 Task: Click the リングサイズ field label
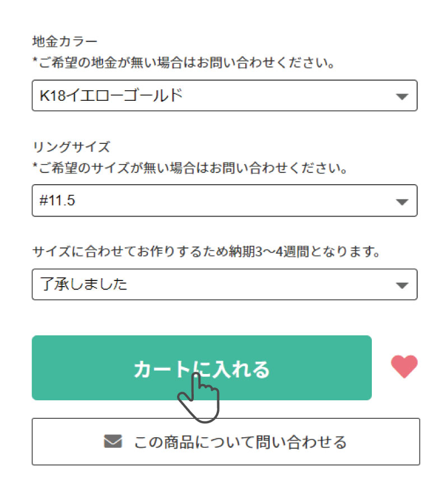71,147
